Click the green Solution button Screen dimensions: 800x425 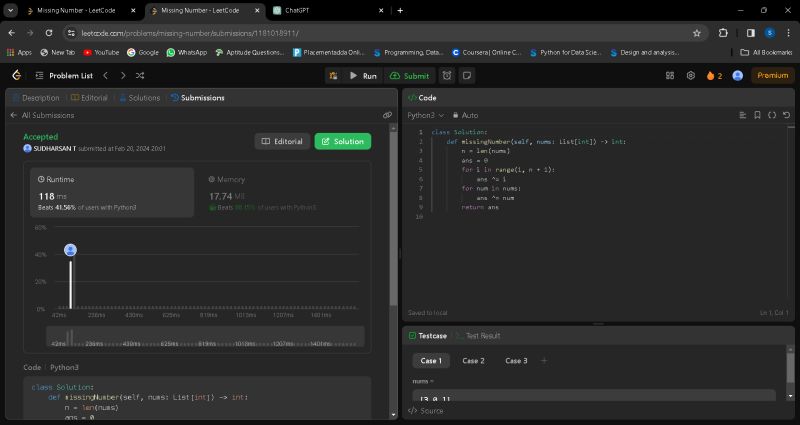[x=343, y=141]
